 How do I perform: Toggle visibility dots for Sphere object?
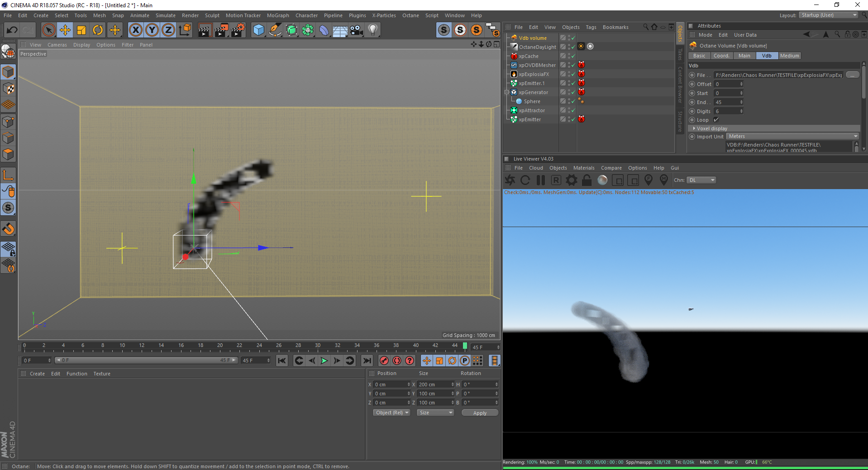(569, 101)
